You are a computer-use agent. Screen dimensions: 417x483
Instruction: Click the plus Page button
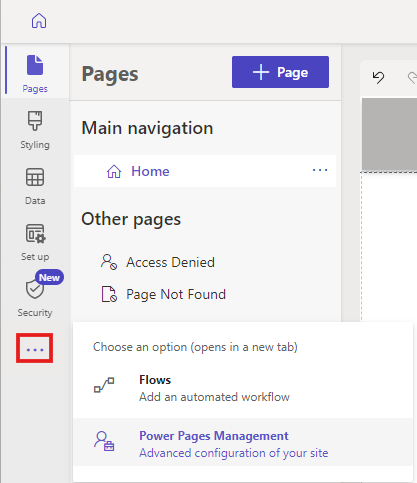click(280, 72)
